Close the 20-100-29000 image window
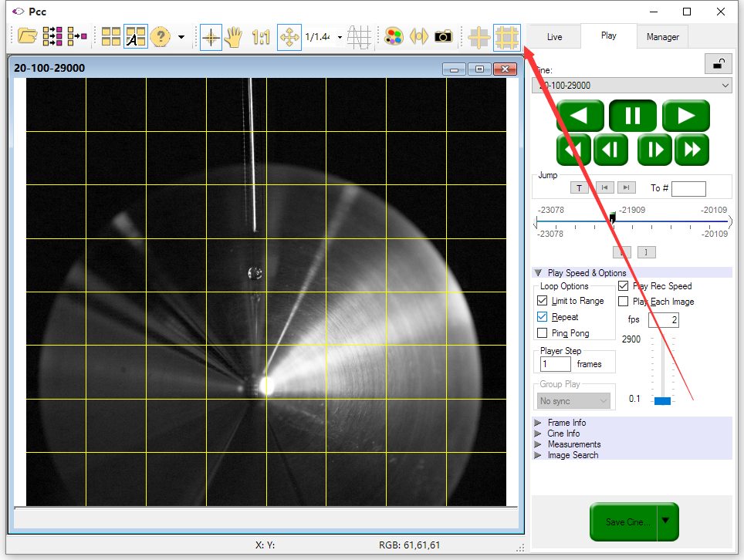Viewport: 744px width, 560px height. 505,69
